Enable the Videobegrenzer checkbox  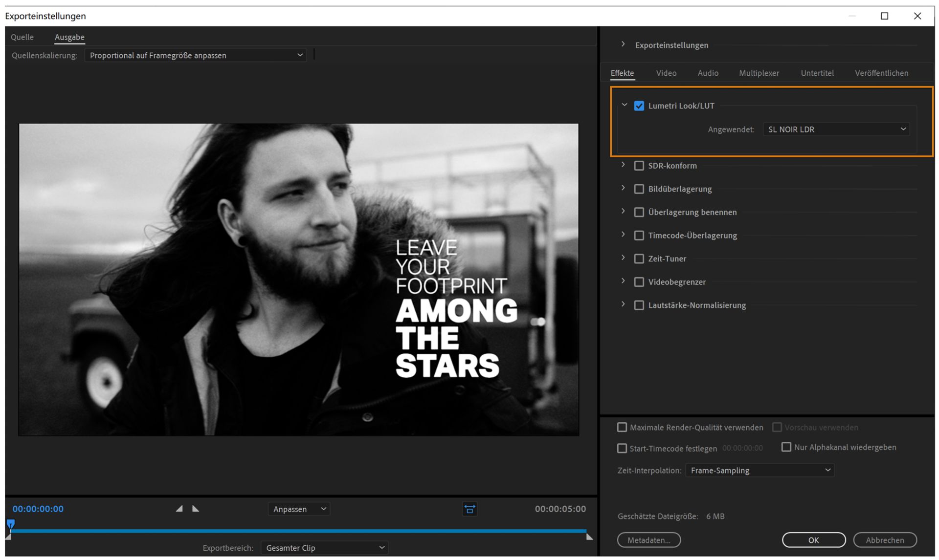point(639,282)
